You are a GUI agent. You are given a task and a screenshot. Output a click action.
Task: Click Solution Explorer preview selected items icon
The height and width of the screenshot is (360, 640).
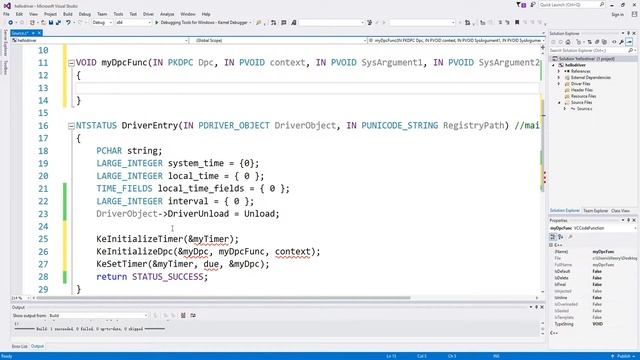[629, 42]
